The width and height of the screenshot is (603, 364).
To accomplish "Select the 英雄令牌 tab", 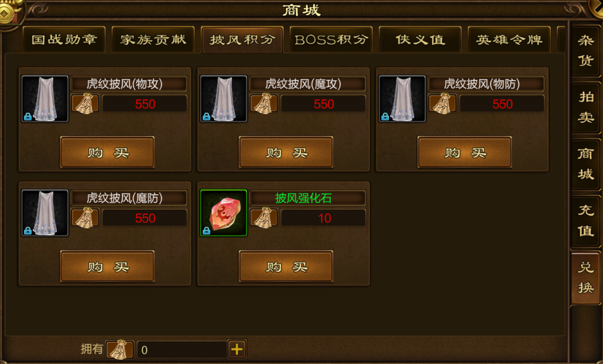I will (509, 39).
